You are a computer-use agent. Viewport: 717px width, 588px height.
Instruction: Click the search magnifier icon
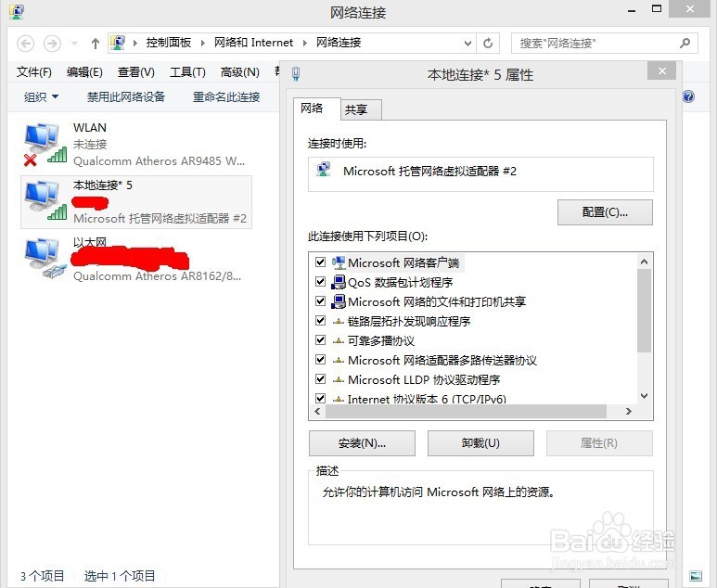(685, 43)
